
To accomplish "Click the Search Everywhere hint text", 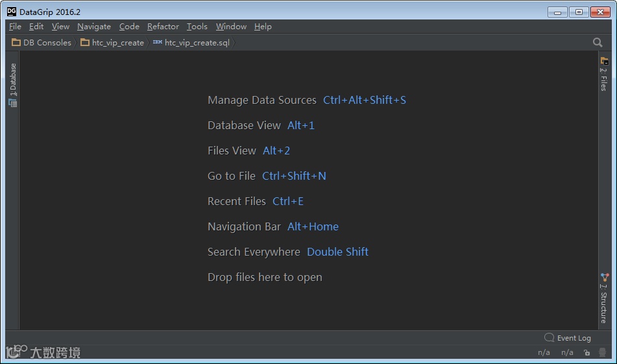I will (254, 252).
